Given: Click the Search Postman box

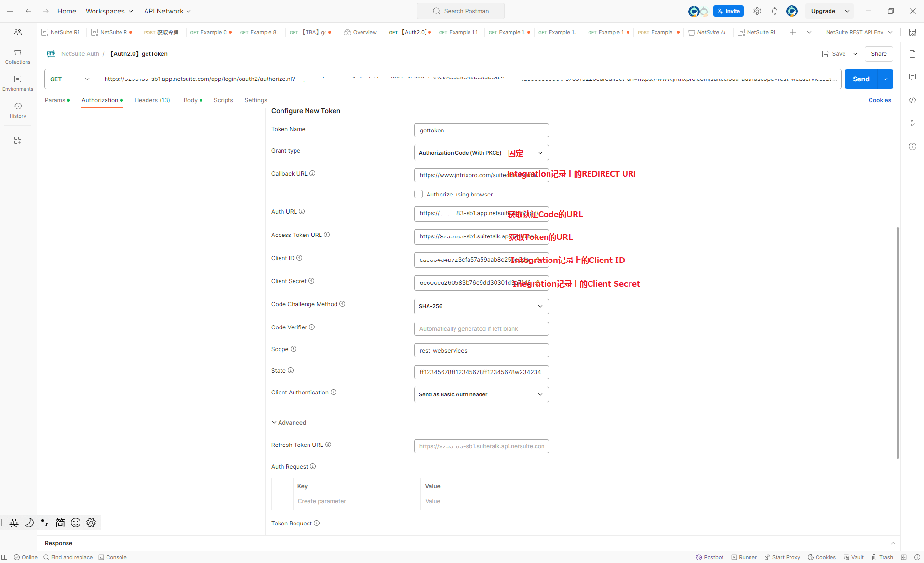Looking at the screenshot, I should pyautogui.click(x=461, y=11).
